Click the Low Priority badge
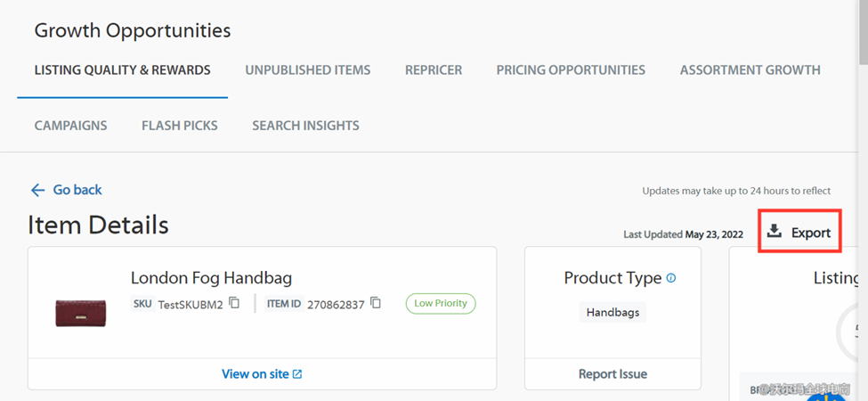Image resolution: width=868 pixels, height=401 pixels. point(441,303)
